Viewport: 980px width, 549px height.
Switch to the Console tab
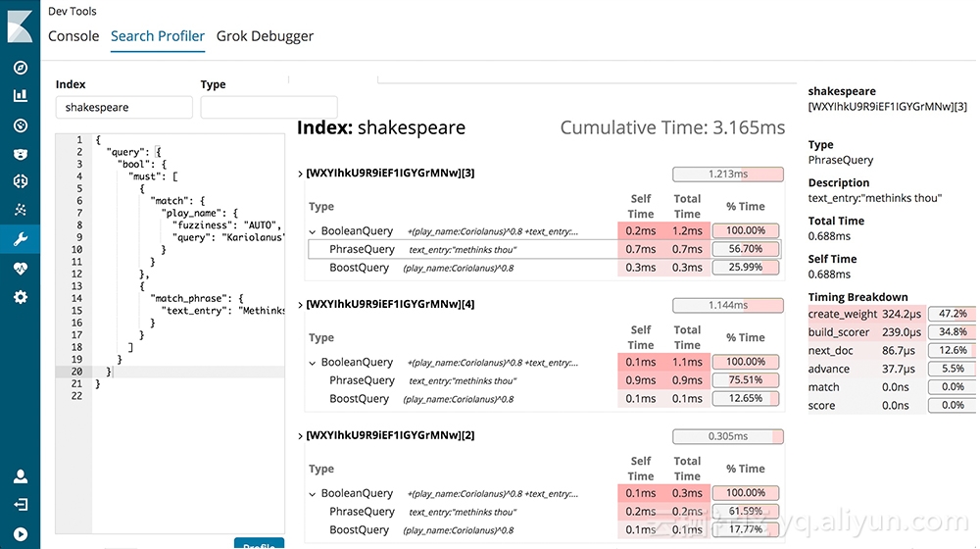click(73, 36)
